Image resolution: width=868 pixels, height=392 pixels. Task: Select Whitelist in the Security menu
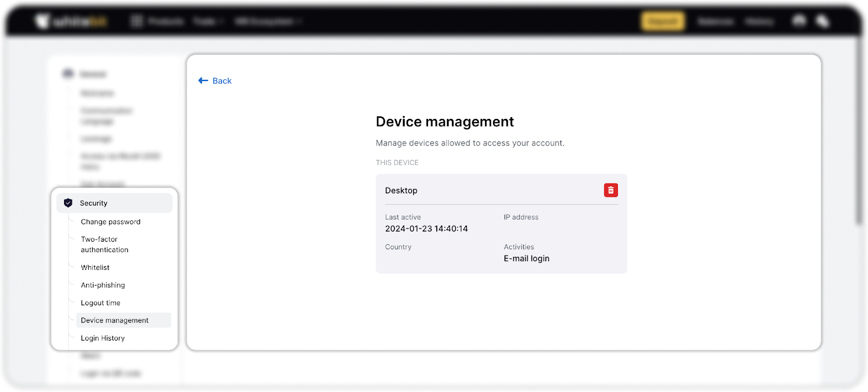(95, 268)
